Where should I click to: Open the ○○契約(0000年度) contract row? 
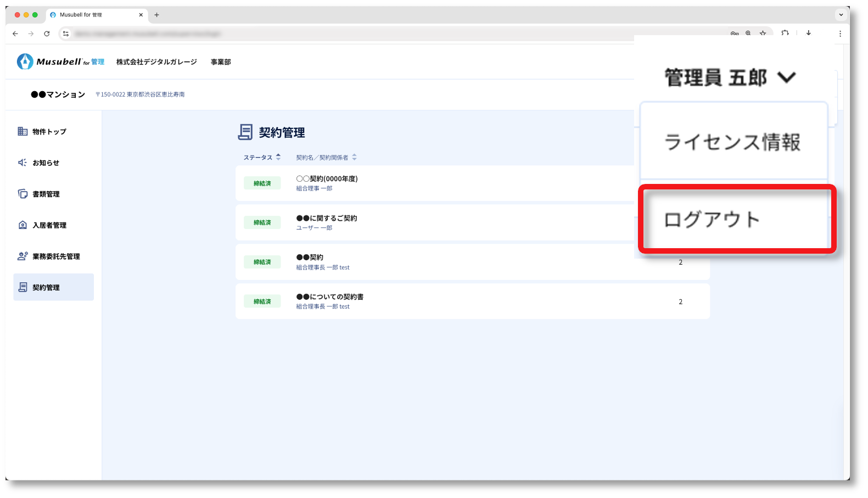pyautogui.click(x=327, y=179)
